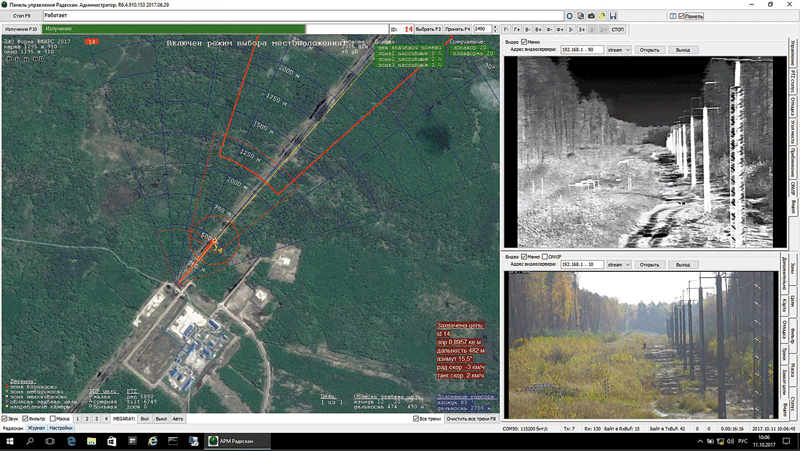Click the Выбрать F3 button
The image size is (800, 451).
click(x=428, y=30)
